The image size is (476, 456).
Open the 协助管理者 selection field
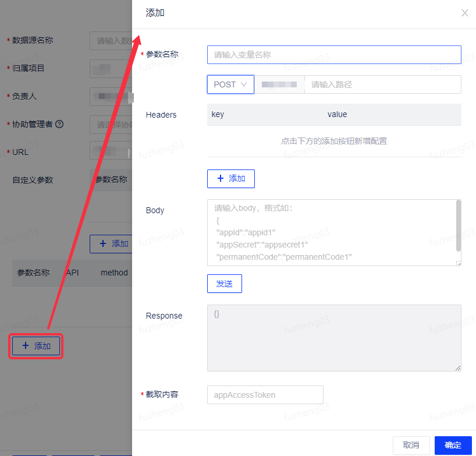point(111,124)
